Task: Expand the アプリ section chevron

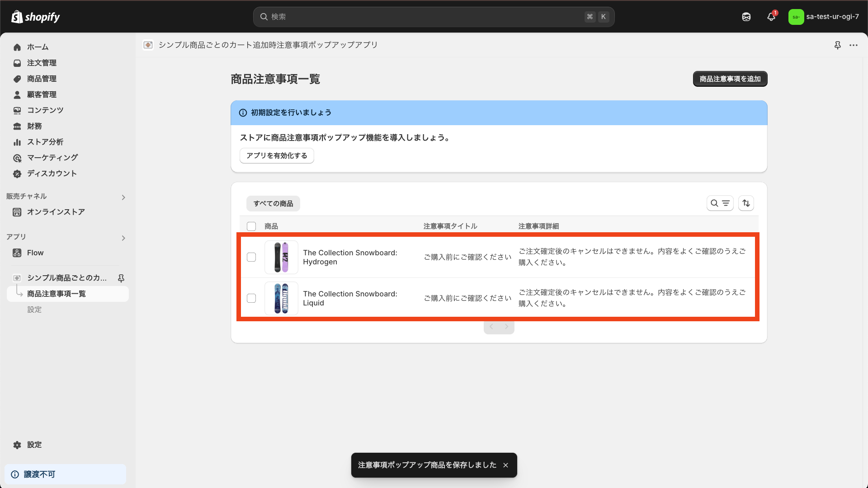Action: [x=123, y=238]
